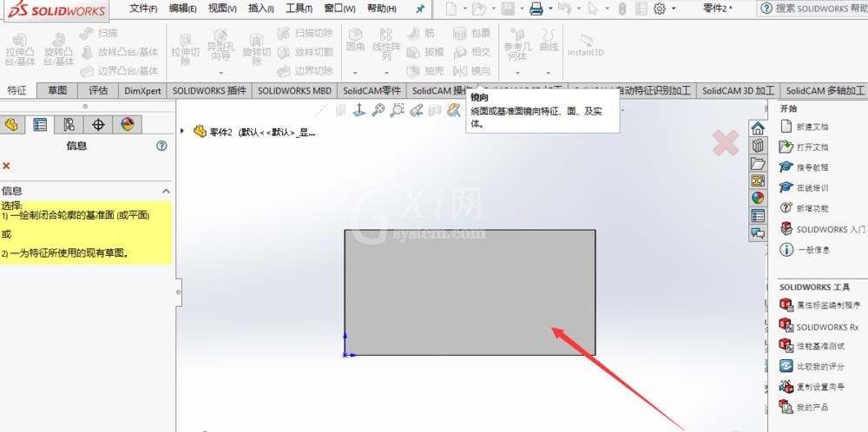This screenshot has width=868, height=432.
Task: Open the 帮助(H) menu
Action: coord(381,9)
